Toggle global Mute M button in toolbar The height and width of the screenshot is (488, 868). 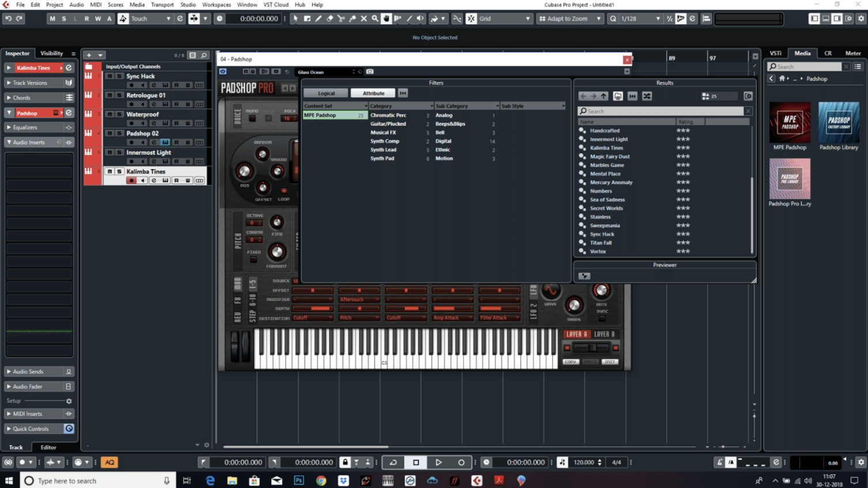point(52,18)
